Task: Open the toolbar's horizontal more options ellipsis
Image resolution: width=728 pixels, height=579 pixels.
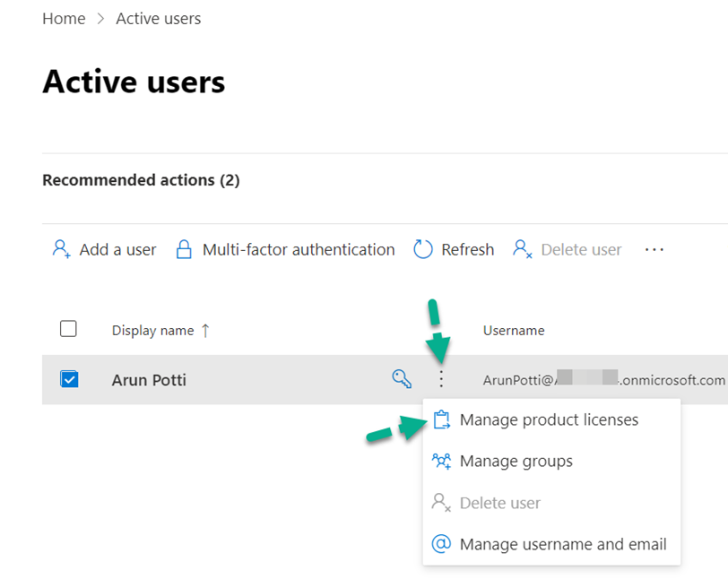Action: [x=654, y=249]
